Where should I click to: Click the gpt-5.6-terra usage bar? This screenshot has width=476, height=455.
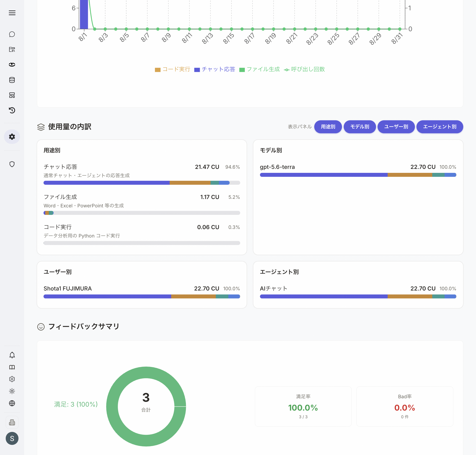[358, 175]
